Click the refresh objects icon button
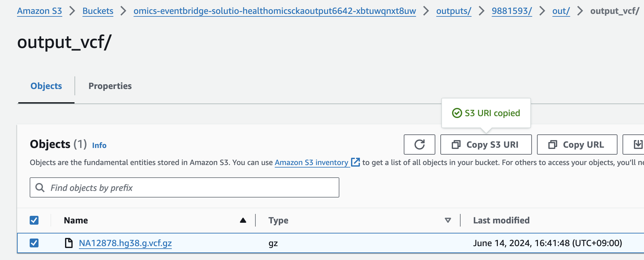This screenshot has width=644, height=260. pyautogui.click(x=419, y=145)
